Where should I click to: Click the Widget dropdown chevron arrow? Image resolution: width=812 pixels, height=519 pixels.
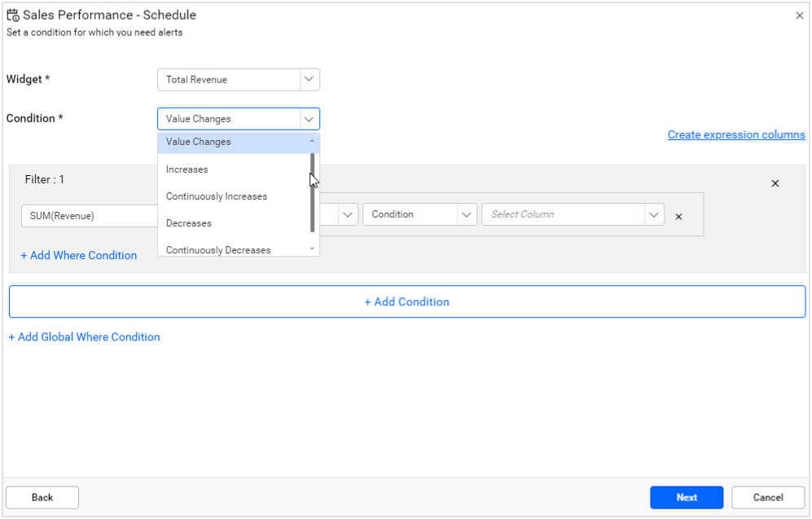click(308, 79)
